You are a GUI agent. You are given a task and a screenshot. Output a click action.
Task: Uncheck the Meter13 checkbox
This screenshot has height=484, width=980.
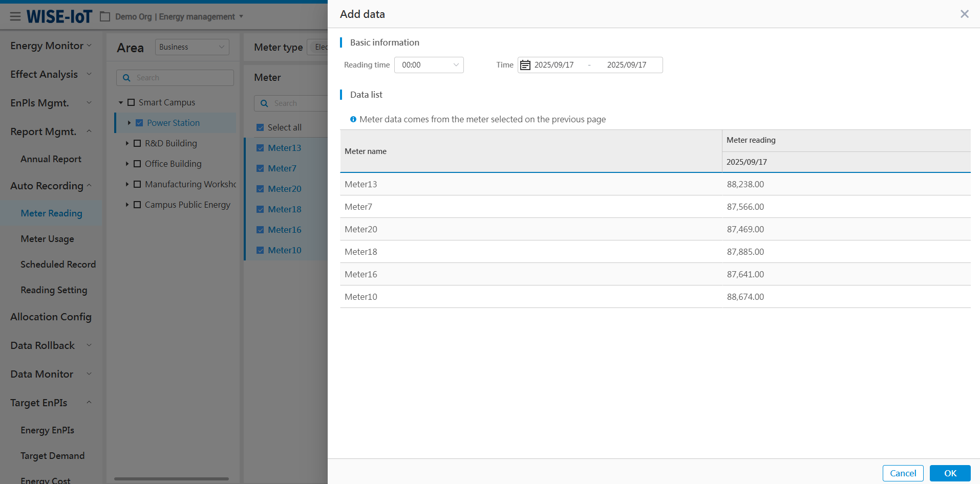tap(260, 148)
